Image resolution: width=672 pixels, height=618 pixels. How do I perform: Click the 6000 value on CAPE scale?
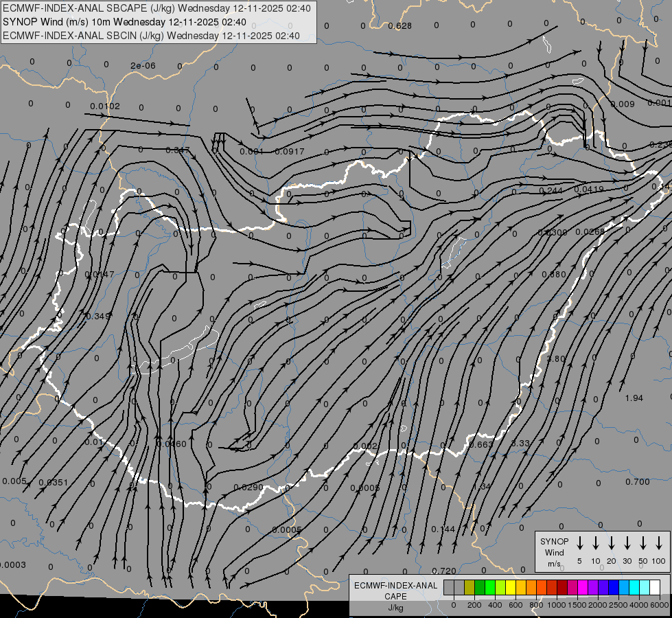(660, 605)
